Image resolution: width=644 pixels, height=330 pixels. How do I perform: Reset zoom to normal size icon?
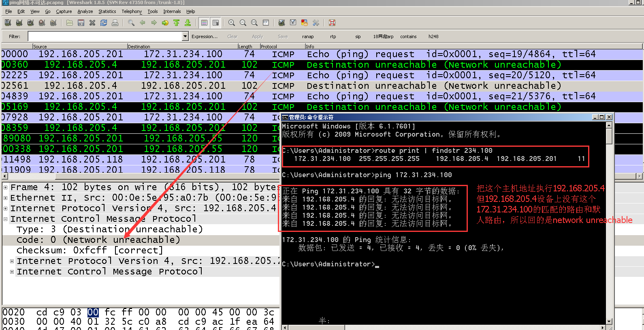254,23
